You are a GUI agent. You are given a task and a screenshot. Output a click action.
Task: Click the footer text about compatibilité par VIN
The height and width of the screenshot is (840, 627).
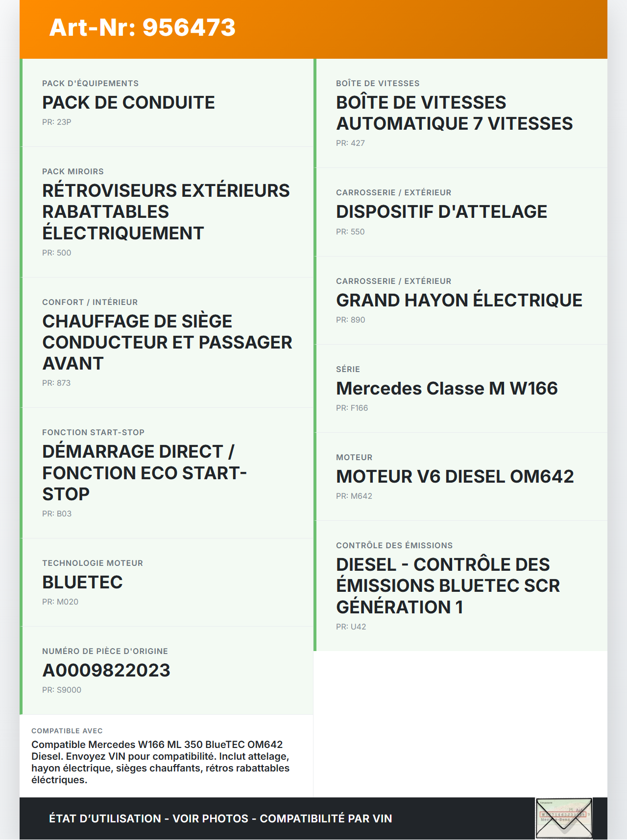pyautogui.click(x=220, y=818)
